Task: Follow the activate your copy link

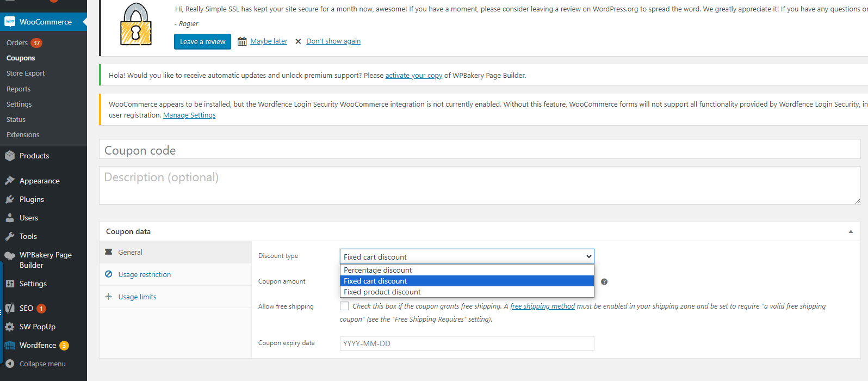Action: pyautogui.click(x=414, y=76)
